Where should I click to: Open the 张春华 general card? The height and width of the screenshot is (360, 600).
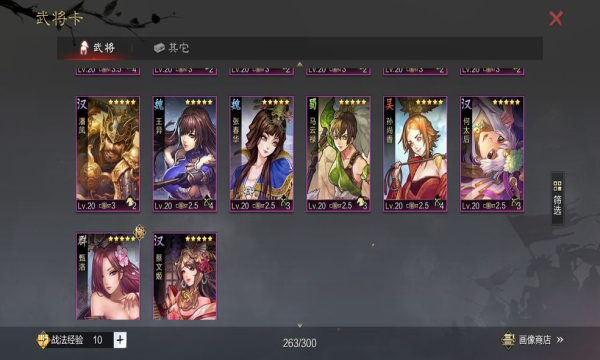(x=262, y=154)
